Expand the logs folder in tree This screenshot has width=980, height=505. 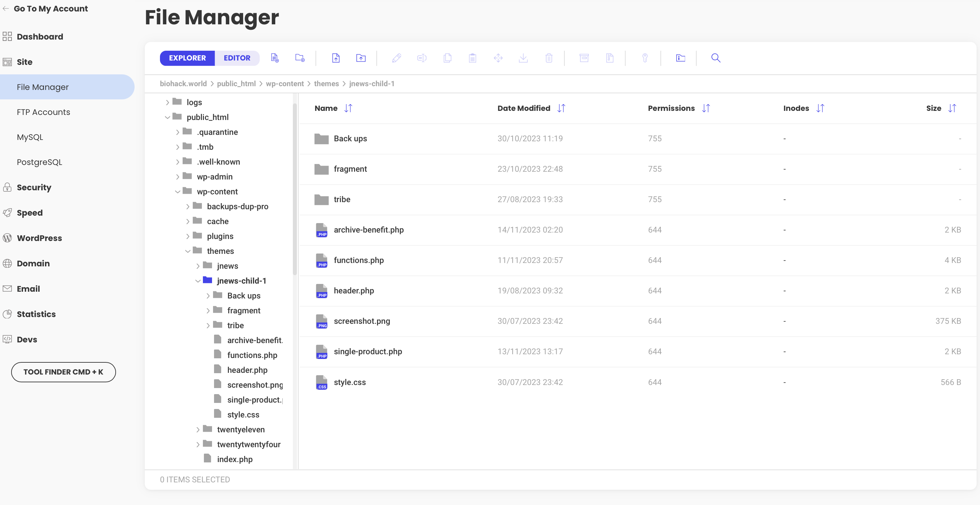tap(167, 102)
